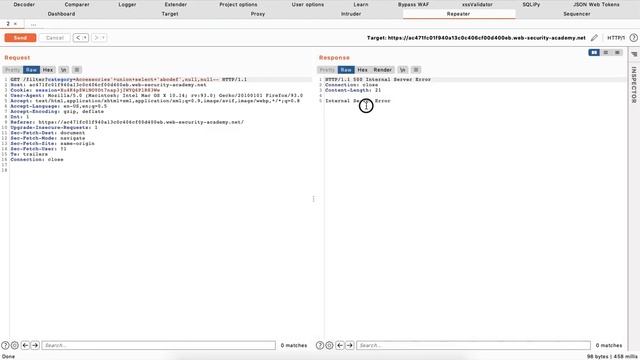Open the HTTP/1 protocol selector
The width and height of the screenshot is (640, 360).
[x=616, y=38]
